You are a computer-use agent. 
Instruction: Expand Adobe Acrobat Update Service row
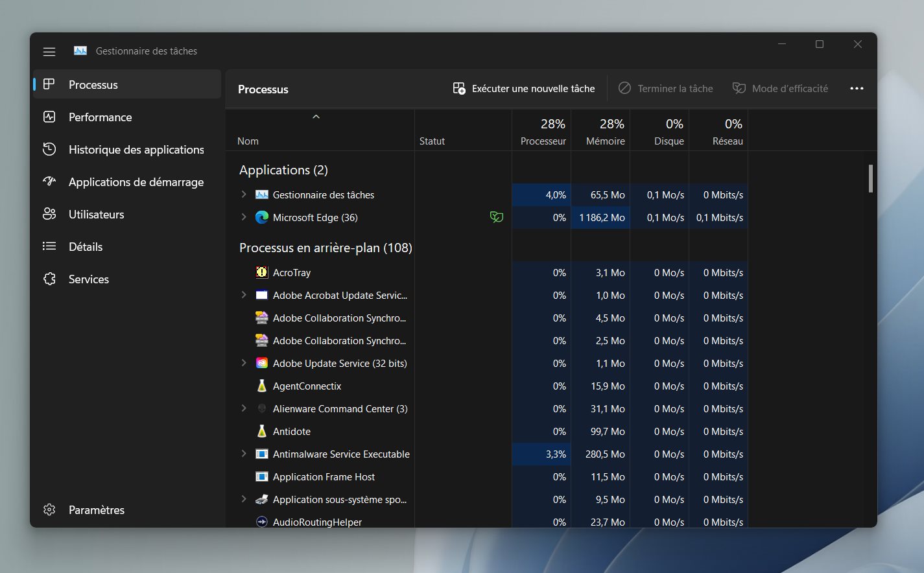(x=244, y=295)
